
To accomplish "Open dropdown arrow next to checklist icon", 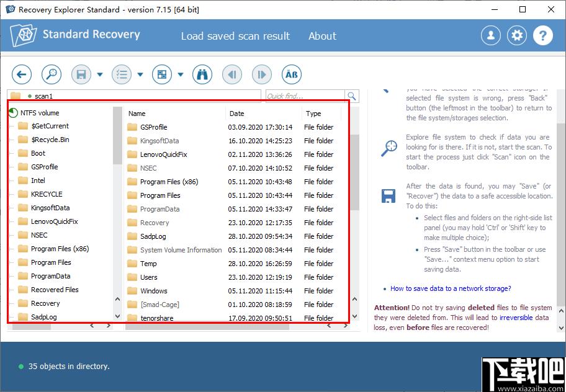I will (x=140, y=74).
